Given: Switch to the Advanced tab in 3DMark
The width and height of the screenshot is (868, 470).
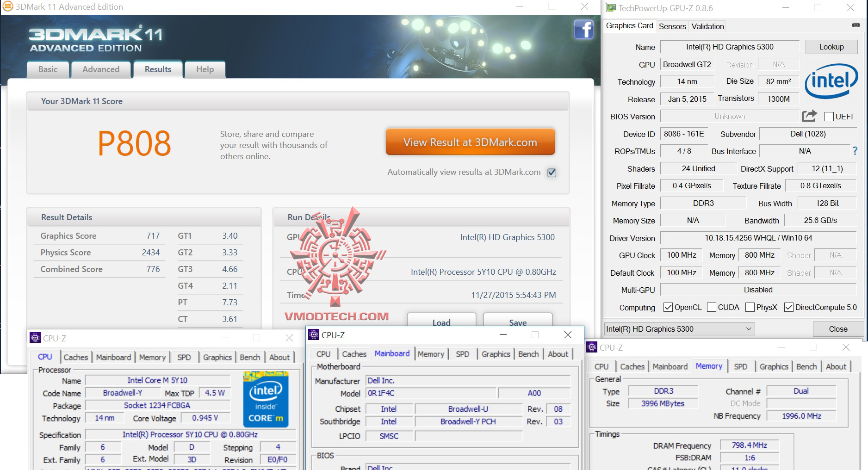Looking at the screenshot, I should click(101, 69).
